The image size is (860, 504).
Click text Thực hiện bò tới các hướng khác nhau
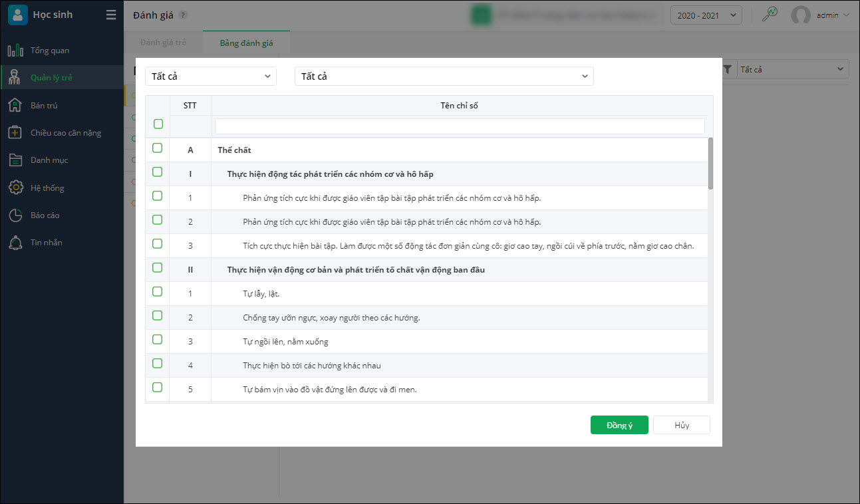coord(312,366)
